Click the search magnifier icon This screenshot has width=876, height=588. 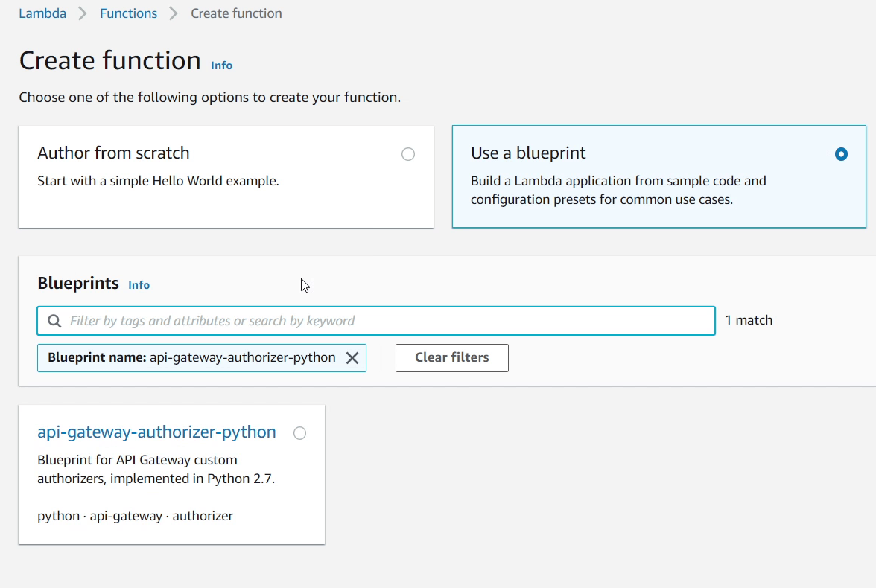click(x=53, y=320)
